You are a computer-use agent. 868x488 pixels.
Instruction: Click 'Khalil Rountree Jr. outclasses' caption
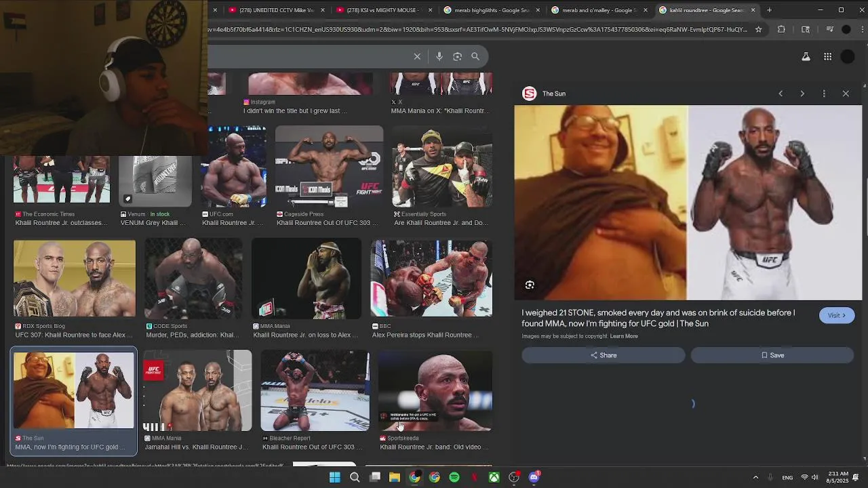pyautogui.click(x=61, y=223)
